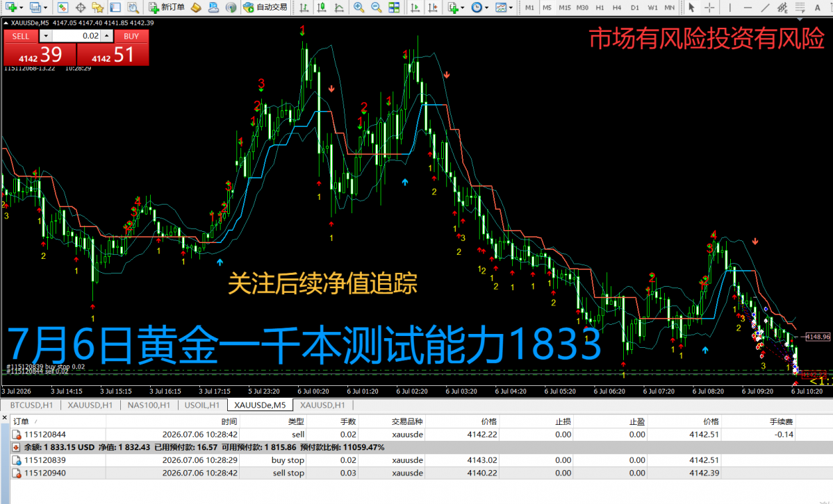
Task: Collapse one-click panel via title triangle
Action: [x=6, y=23]
